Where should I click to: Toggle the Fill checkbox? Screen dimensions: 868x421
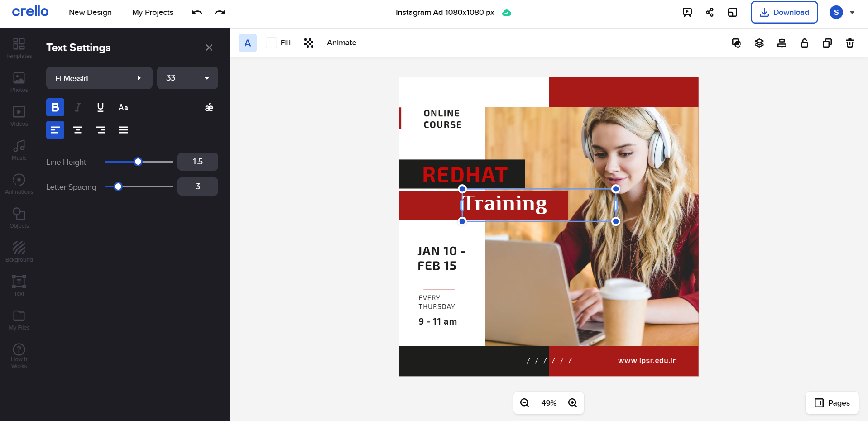tap(271, 43)
